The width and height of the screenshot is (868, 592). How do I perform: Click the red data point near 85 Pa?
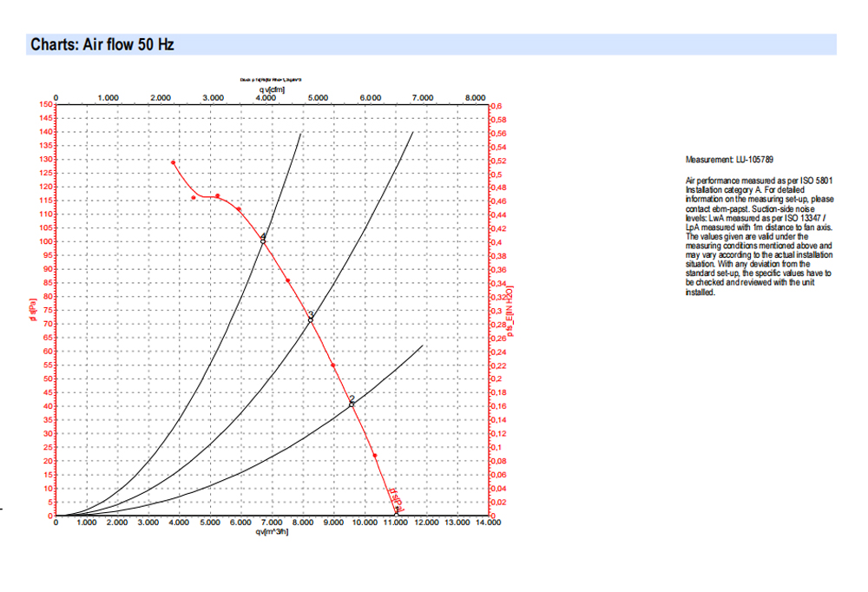(288, 280)
